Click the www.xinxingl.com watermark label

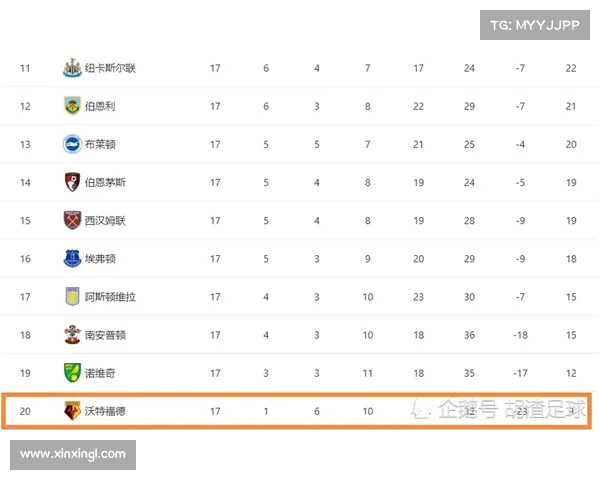(x=73, y=454)
